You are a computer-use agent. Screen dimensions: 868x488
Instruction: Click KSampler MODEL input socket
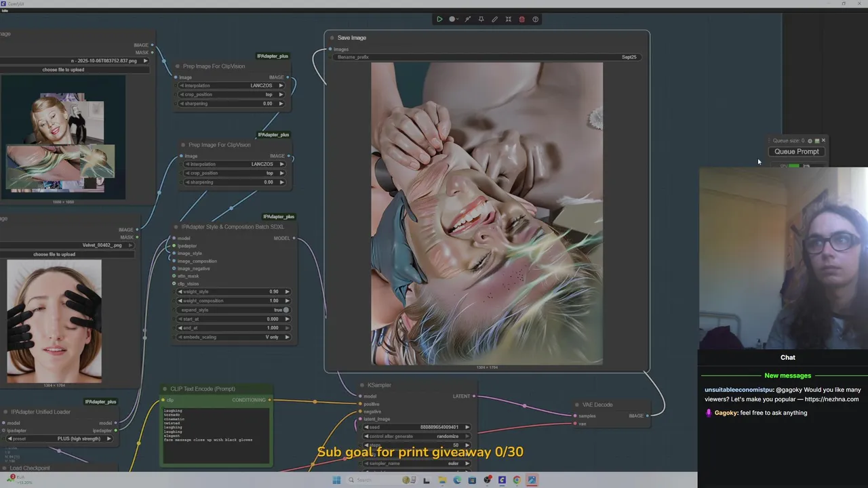359,396
